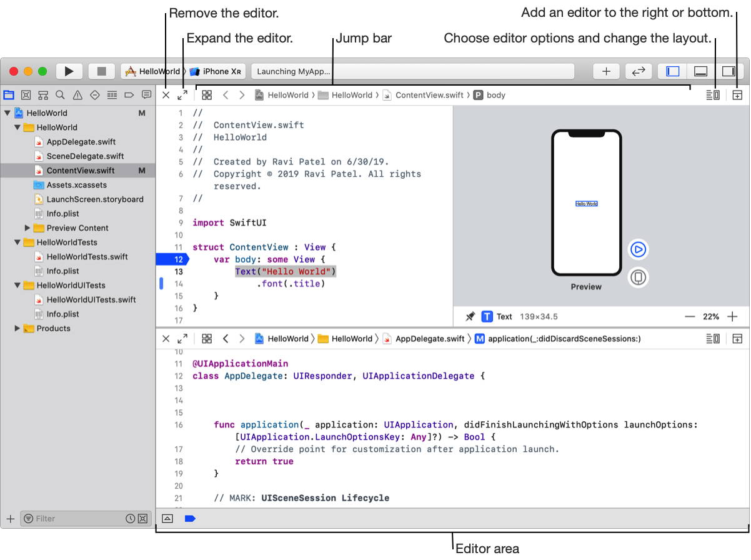This screenshot has height=560, width=751.
Task: Expand the bottom AppDelegate editor
Action: tap(182, 339)
